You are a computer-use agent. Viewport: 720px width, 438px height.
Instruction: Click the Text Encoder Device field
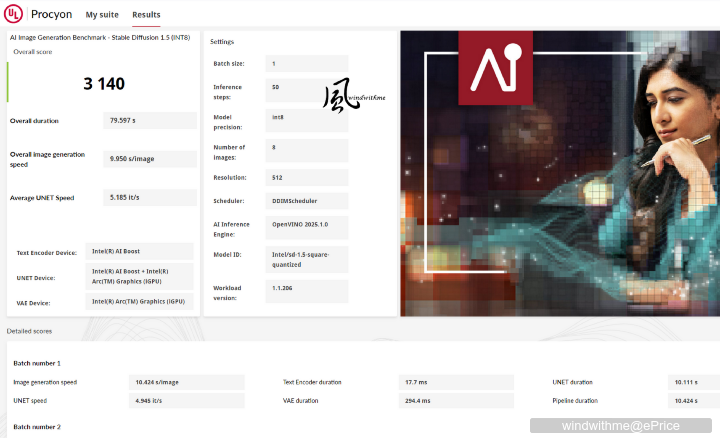[x=139, y=252]
